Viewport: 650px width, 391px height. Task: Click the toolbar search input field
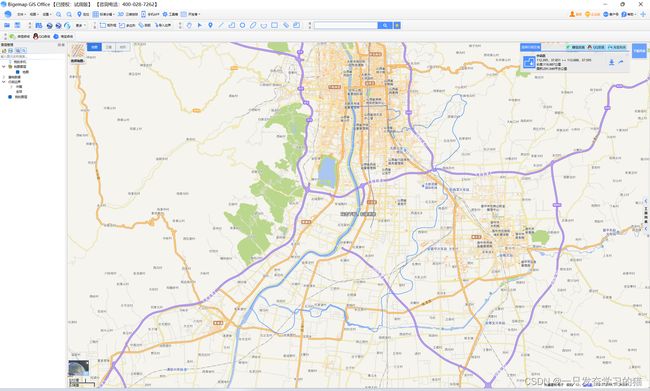coord(346,25)
